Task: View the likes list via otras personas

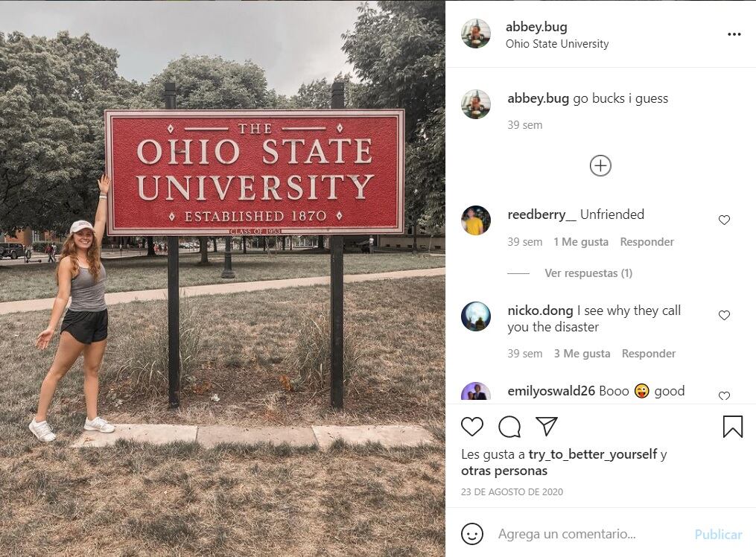Action: point(504,471)
